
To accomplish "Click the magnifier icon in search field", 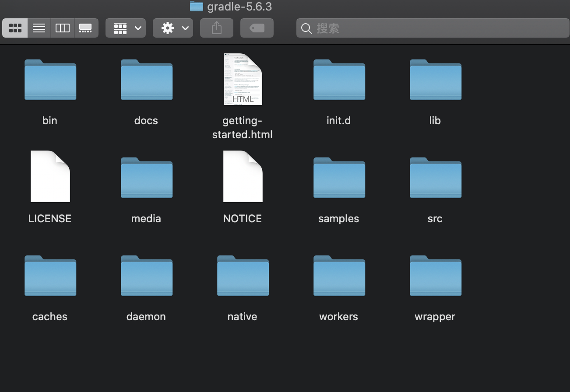I will [x=307, y=28].
